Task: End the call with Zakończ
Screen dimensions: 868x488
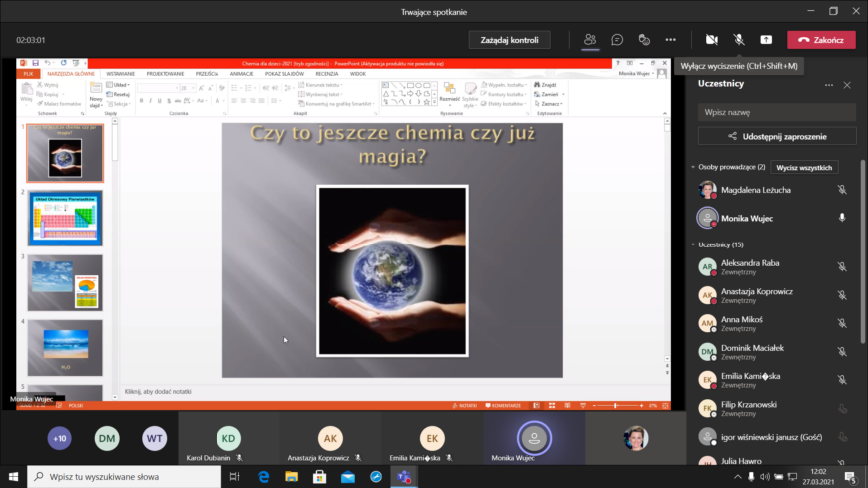Action: click(x=821, y=40)
